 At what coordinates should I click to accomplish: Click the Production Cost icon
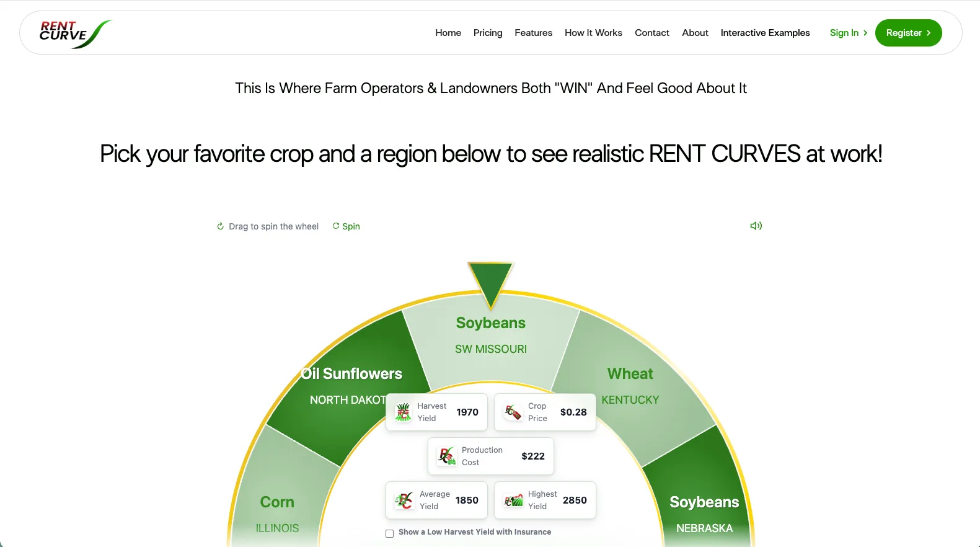pyautogui.click(x=446, y=456)
